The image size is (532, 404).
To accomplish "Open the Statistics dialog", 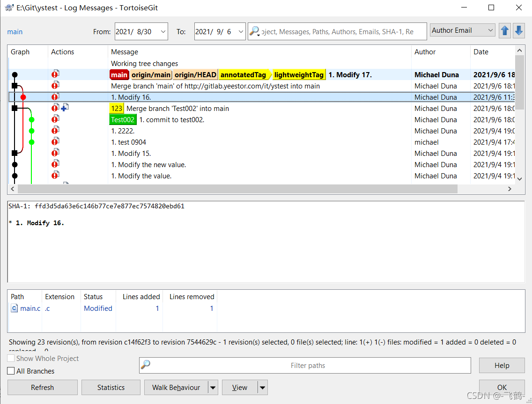I will (111, 387).
